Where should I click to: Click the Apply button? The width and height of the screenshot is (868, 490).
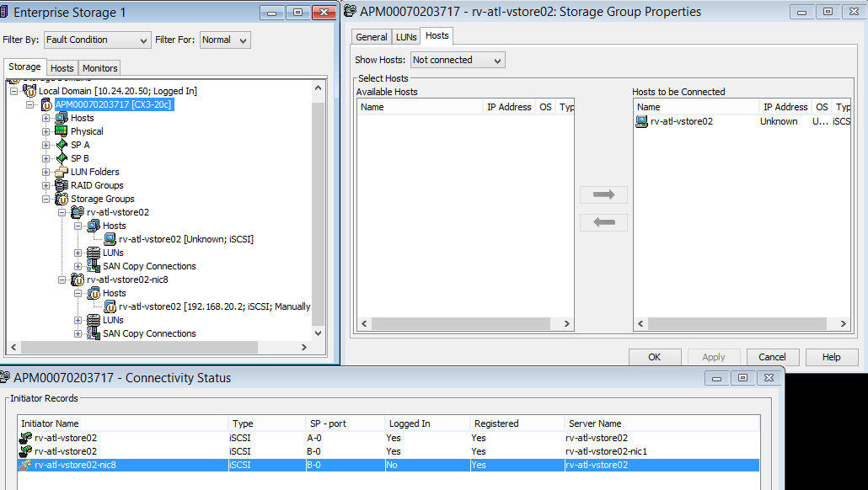pyautogui.click(x=714, y=357)
